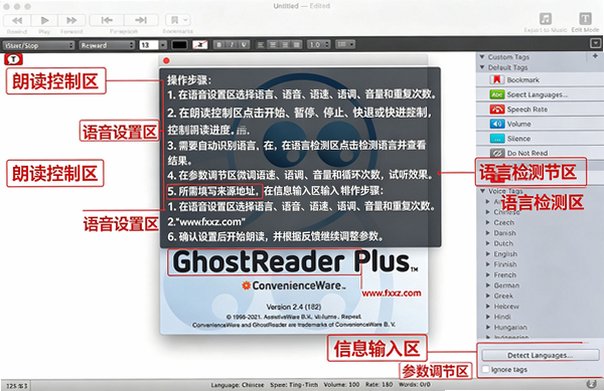The image size is (604, 391).
Task: Click the font size field showing 13
Action: pos(149,45)
